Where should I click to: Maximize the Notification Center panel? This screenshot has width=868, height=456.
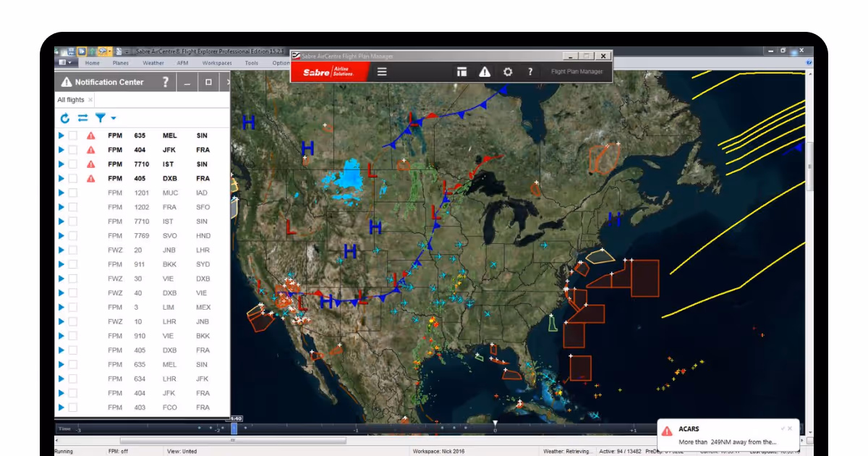[208, 82]
